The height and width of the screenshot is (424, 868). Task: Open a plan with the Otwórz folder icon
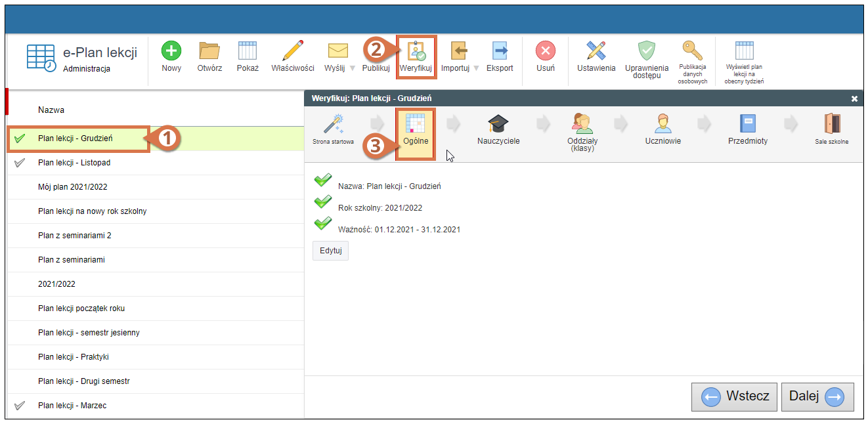[209, 51]
